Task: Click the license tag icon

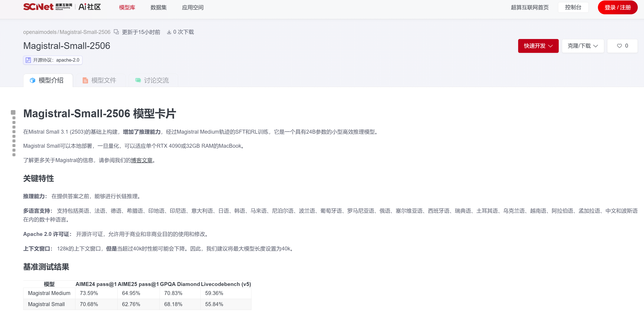Action: (x=28, y=60)
